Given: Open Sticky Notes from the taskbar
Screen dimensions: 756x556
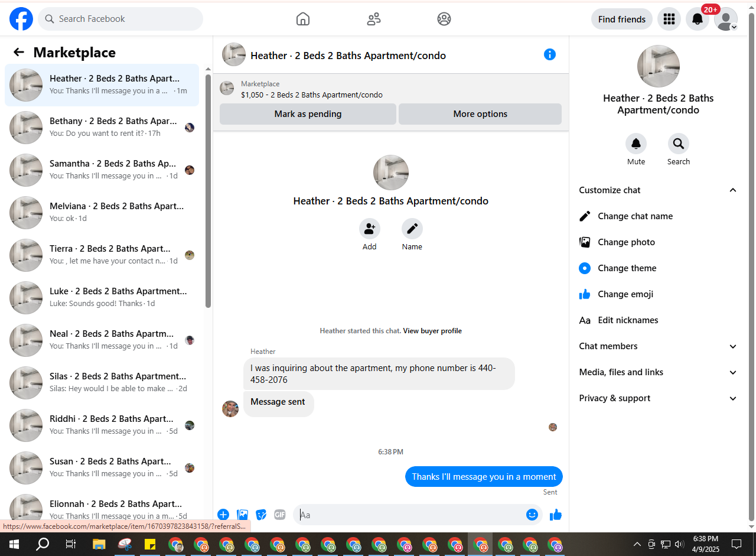Looking at the screenshot, I should [150, 544].
